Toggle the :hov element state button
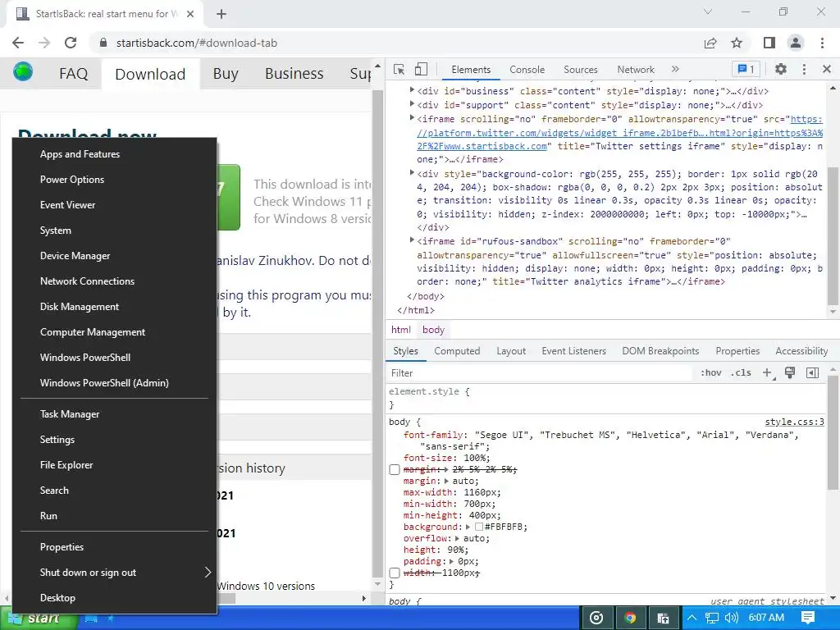840x630 pixels. click(x=711, y=373)
